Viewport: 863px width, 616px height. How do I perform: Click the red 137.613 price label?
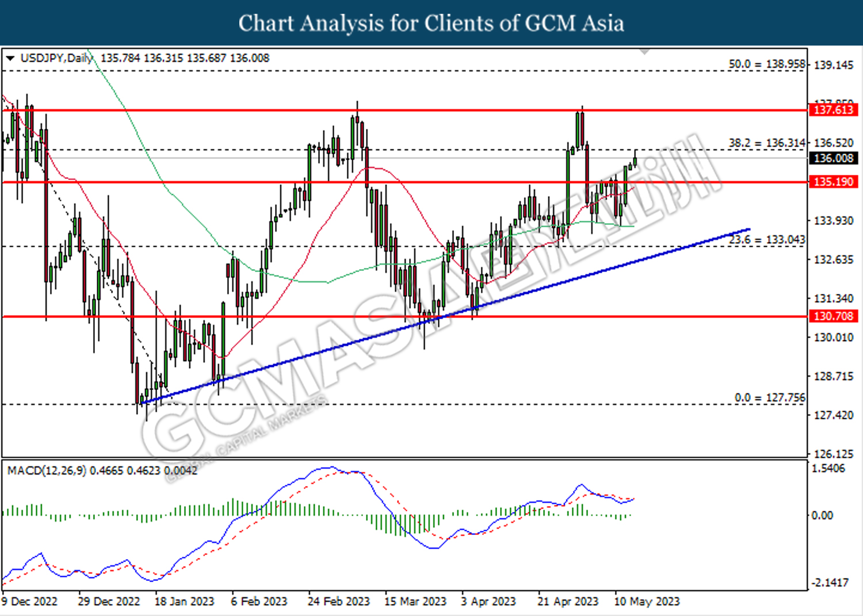834,109
